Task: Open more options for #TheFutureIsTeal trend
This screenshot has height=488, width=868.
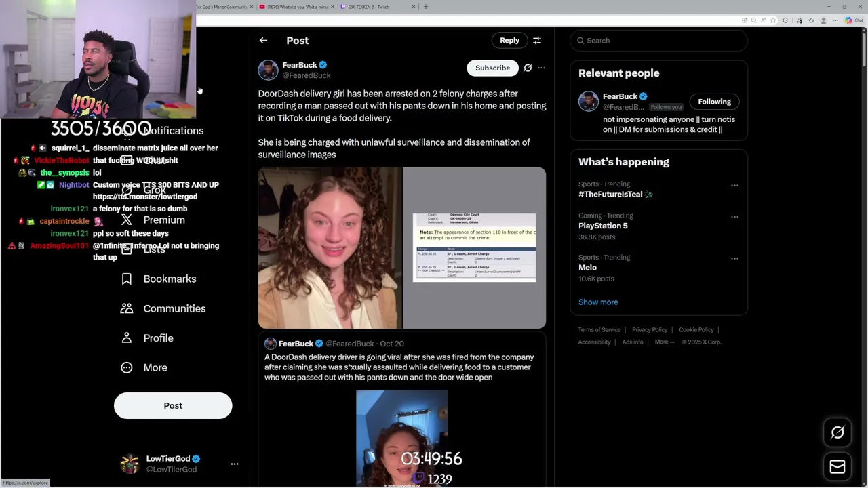Action: coord(734,185)
